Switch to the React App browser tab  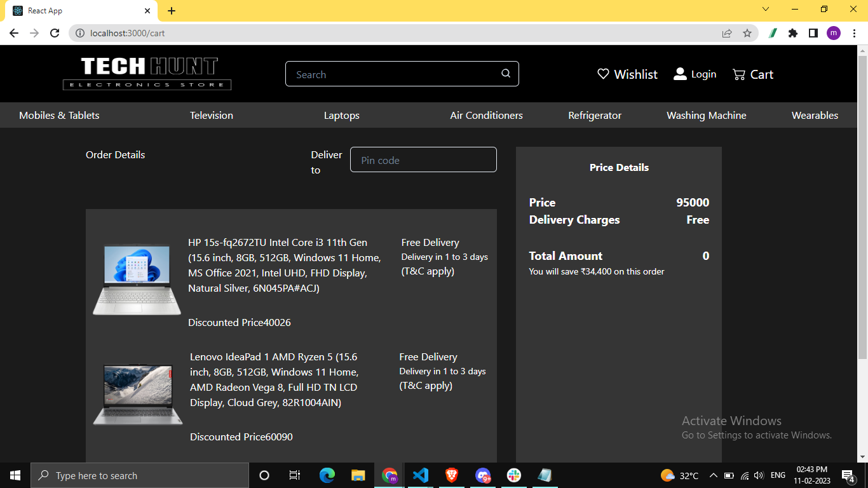pyautogui.click(x=76, y=10)
